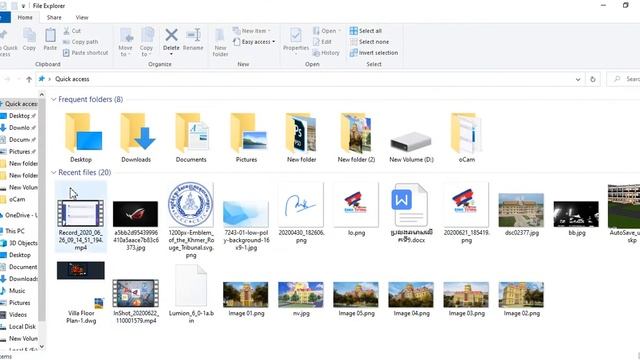Open the Documents frequent folder

point(191,138)
